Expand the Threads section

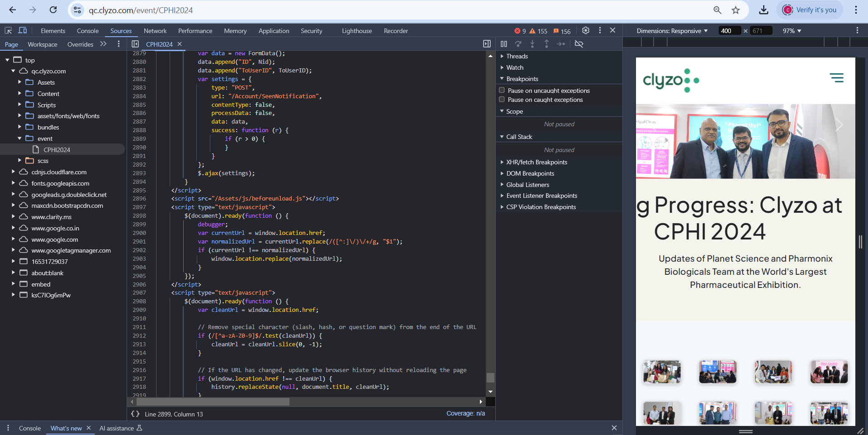(517, 56)
